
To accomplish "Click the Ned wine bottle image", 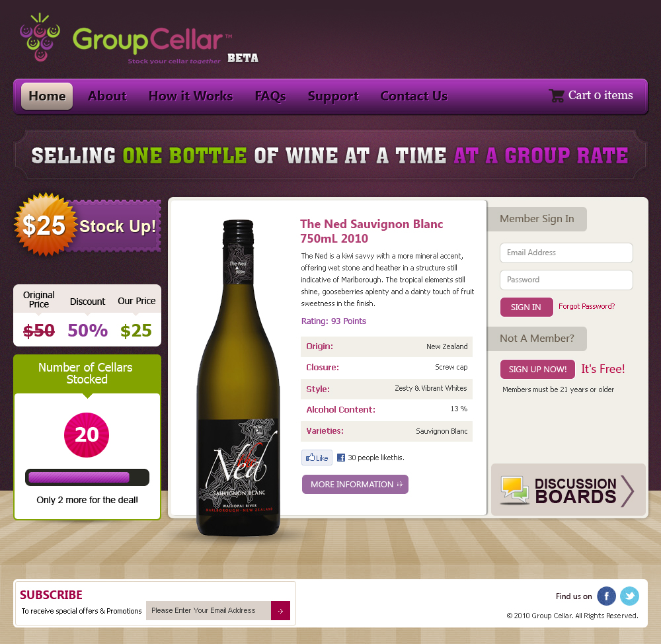I will click(238, 378).
